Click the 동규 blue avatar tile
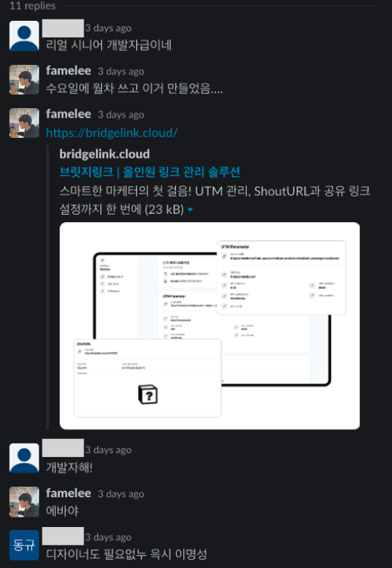The width and height of the screenshot is (392, 568). pyautogui.click(x=24, y=545)
